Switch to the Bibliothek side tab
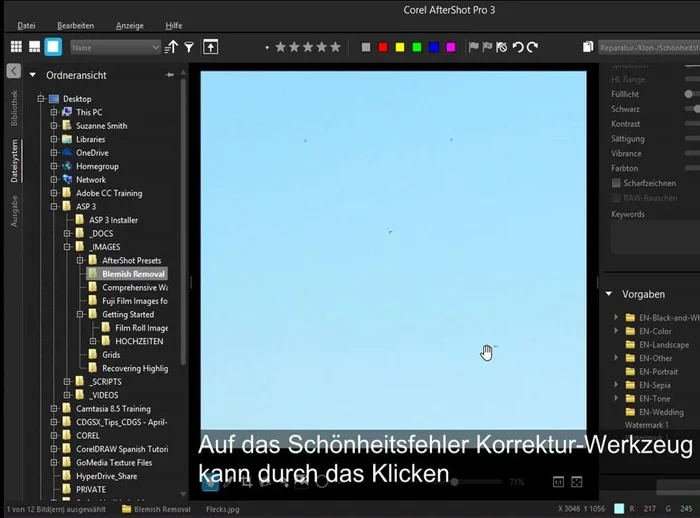Screen dimensions: 700x518 click(x=14, y=108)
